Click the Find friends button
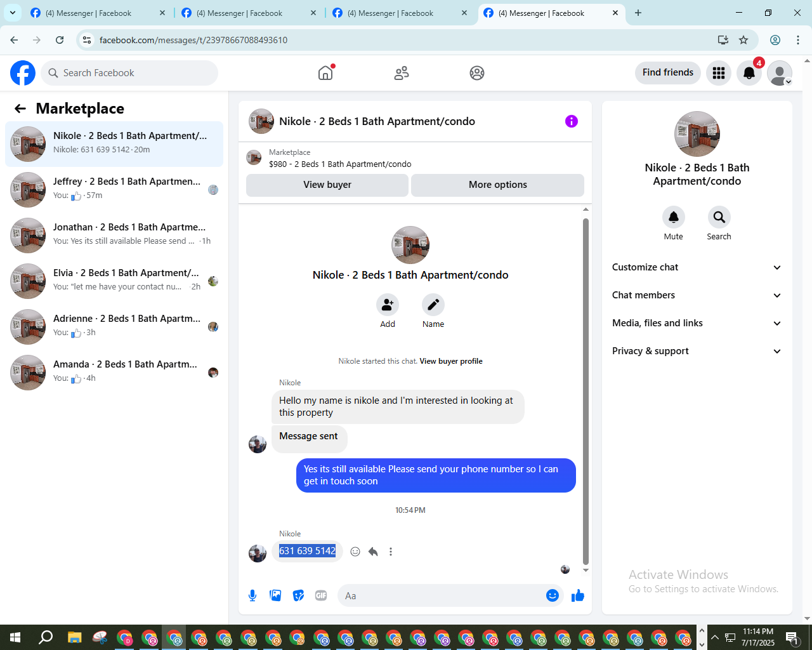This screenshot has width=812, height=650. tap(668, 73)
